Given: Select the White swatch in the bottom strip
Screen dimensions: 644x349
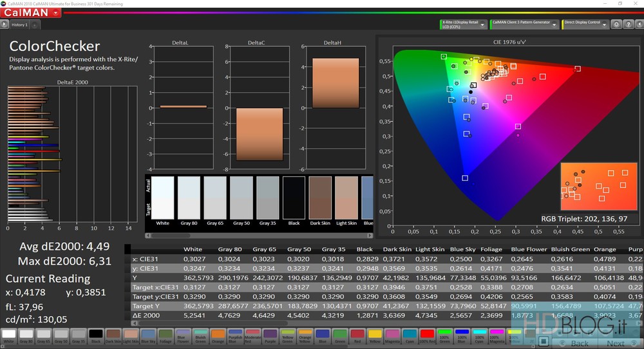Looking at the screenshot, I should click(9, 336).
